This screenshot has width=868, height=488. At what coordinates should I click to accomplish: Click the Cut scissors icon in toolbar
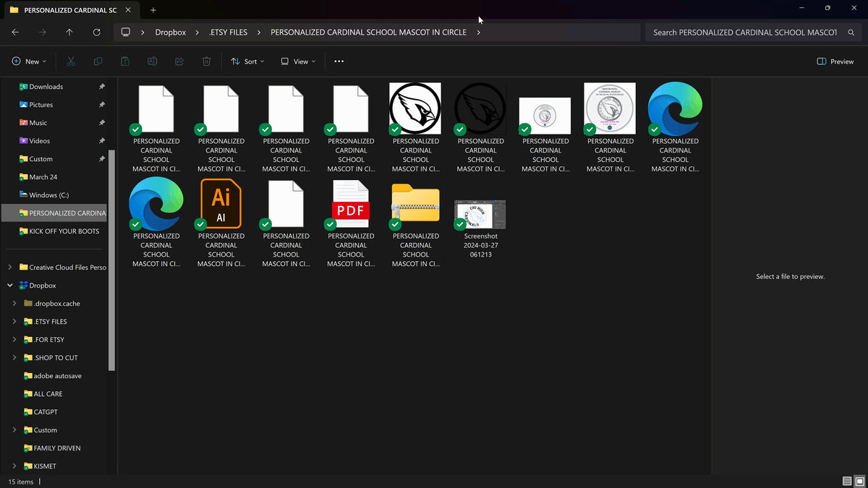(71, 61)
